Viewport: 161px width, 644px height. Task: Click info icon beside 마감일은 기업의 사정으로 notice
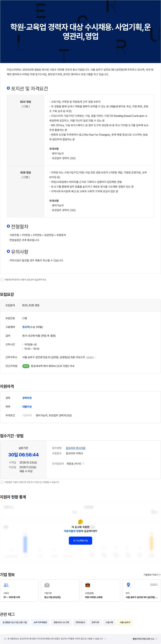click(2, 482)
